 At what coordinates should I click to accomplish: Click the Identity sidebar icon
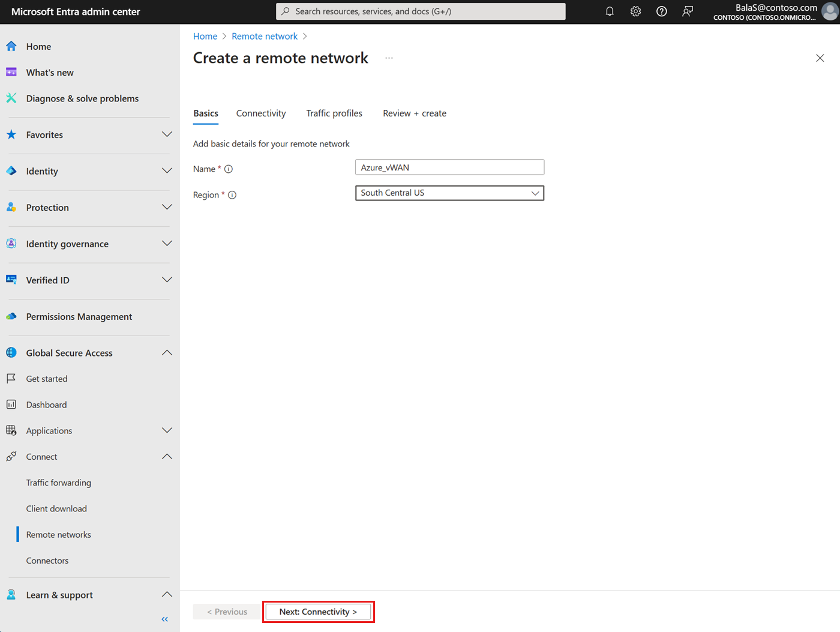pos(11,170)
